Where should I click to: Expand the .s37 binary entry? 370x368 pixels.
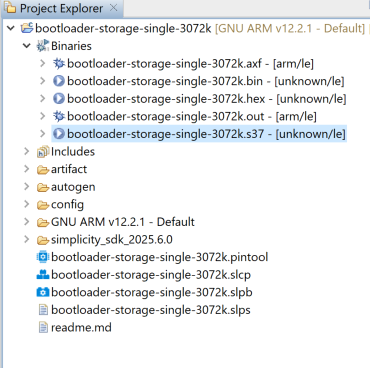43,134
